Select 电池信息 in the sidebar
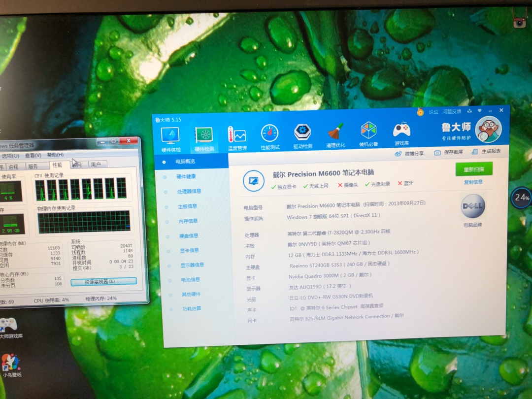The height and width of the screenshot is (399, 532). (x=190, y=280)
